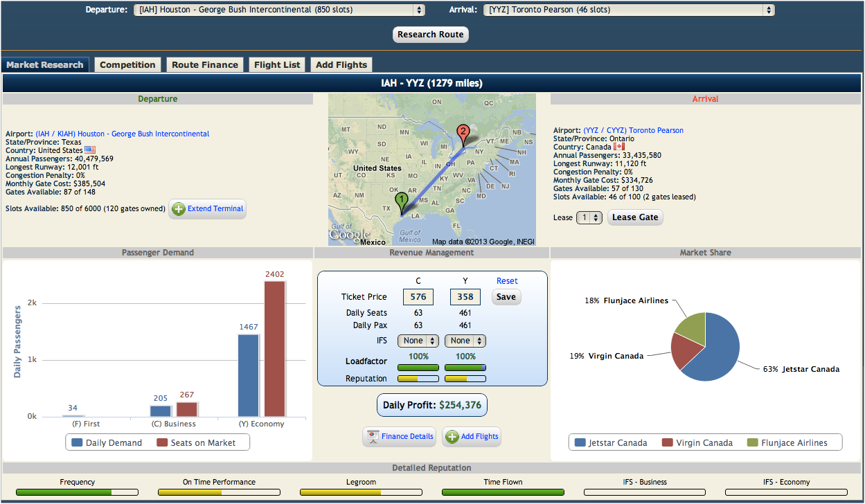Viewport: 865px width, 504px height.
Task: Click the Business ticket price field 576
Action: 418,297
